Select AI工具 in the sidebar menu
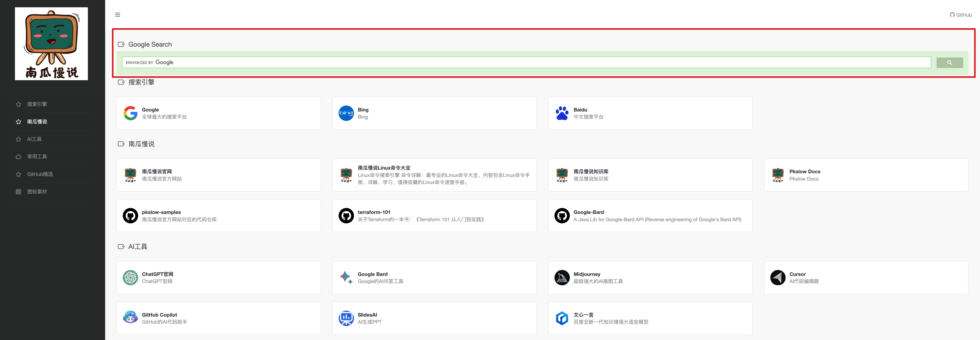 34,139
